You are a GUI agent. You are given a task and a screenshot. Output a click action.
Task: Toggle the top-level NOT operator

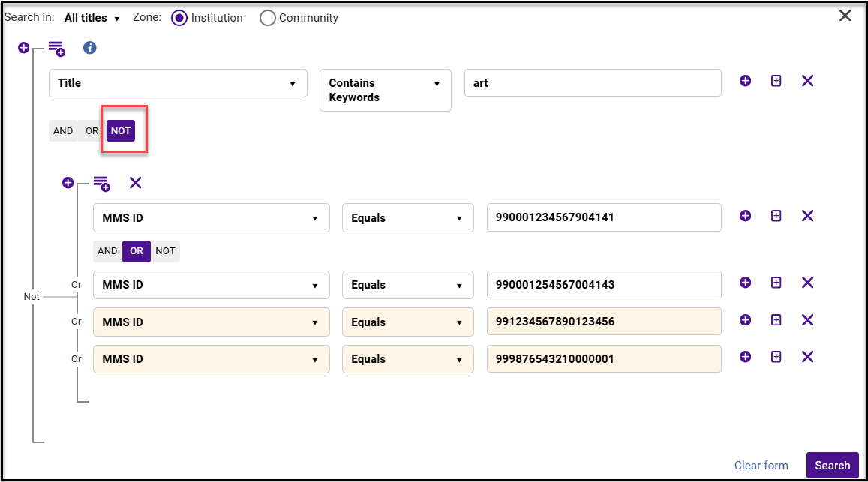pyautogui.click(x=121, y=131)
